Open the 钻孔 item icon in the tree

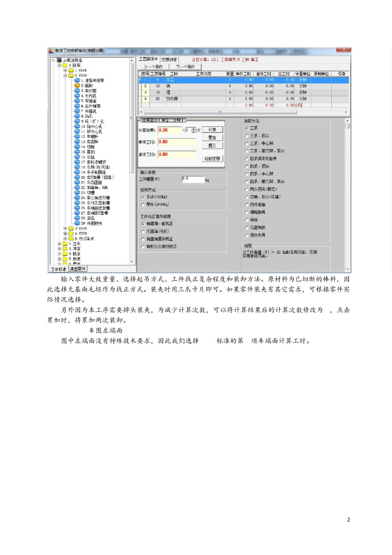pos(77,116)
